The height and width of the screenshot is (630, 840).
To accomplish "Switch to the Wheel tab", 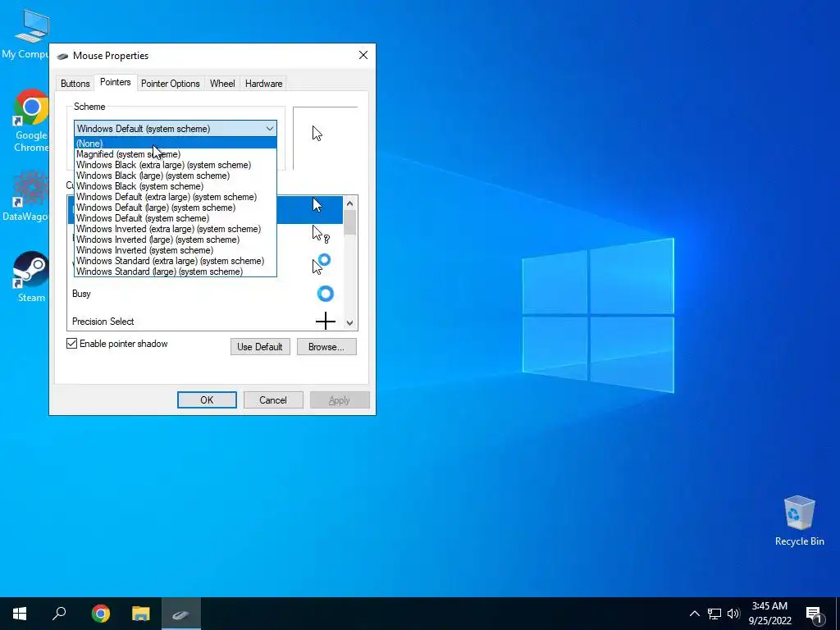I will tap(222, 84).
